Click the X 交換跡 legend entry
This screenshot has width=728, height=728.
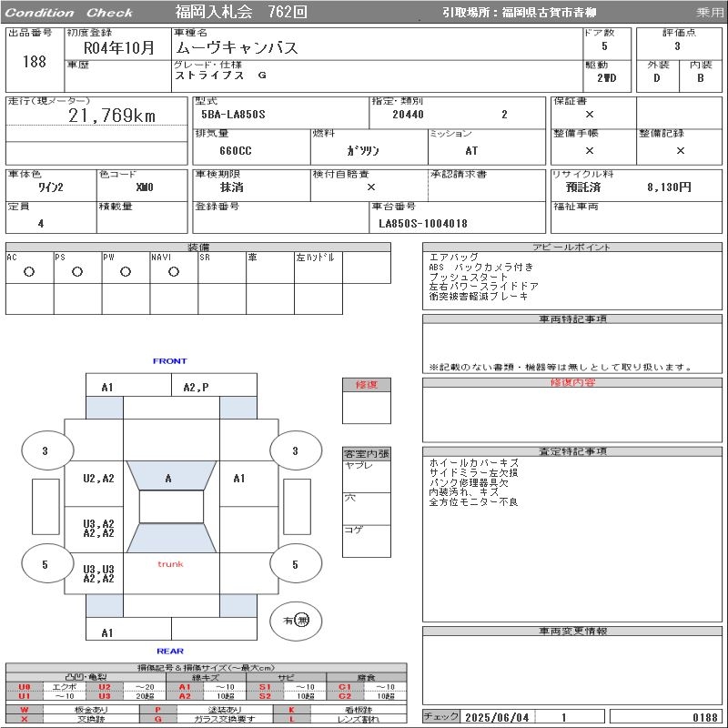73,719
